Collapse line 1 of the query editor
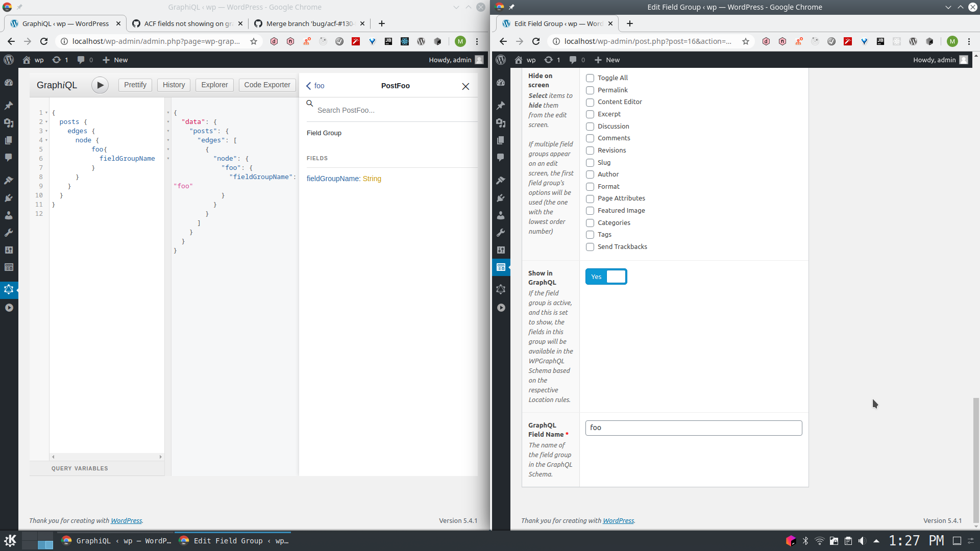 click(x=45, y=113)
